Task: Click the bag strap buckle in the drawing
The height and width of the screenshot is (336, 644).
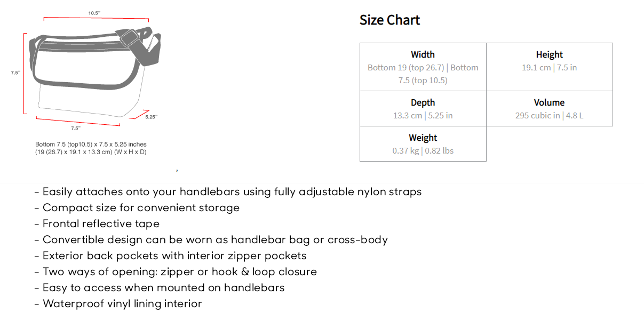Action: click(x=129, y=38)
